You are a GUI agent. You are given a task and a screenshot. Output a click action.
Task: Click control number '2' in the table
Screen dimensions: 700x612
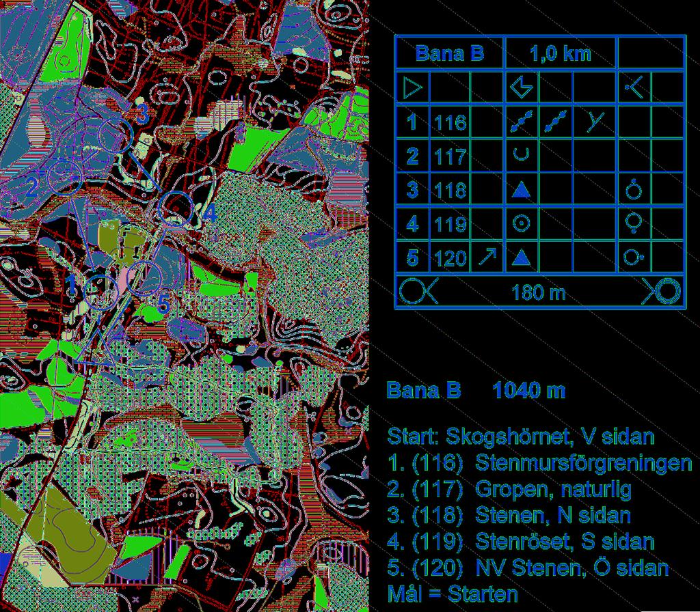click(x=412, y=156)
